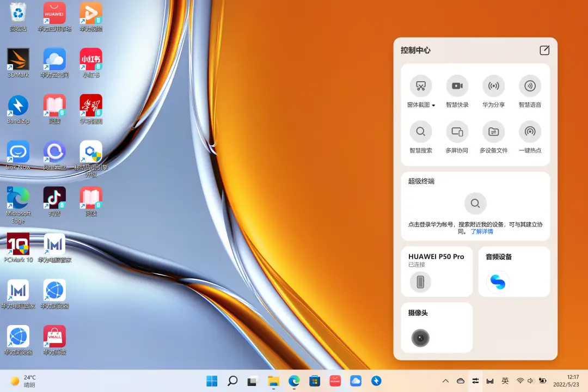The image size is (588, 392).
Task: Select the 阿里云盘 desktop icon
Action: (54, 155)
